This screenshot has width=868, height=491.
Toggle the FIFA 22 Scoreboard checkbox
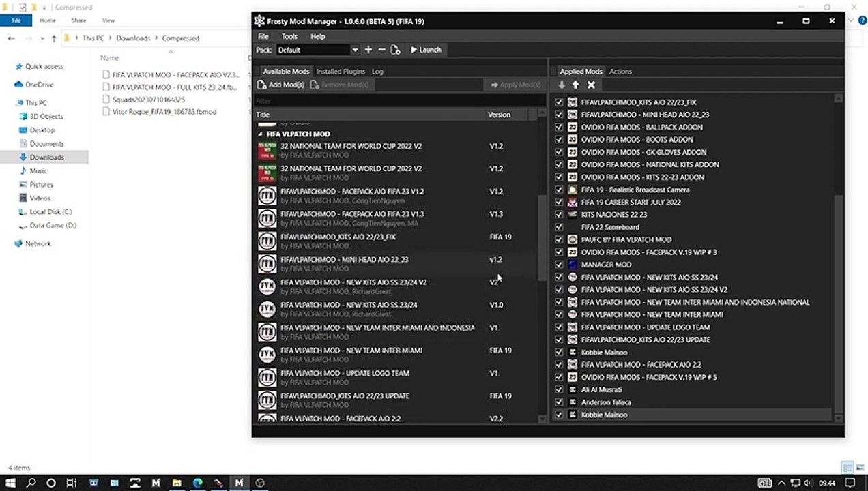pyautogui.click(x=559, y=227)
